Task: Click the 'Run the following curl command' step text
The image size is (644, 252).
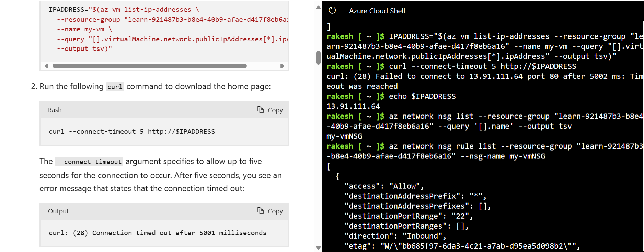Action: pyautogui.click(x=155, y=86)
